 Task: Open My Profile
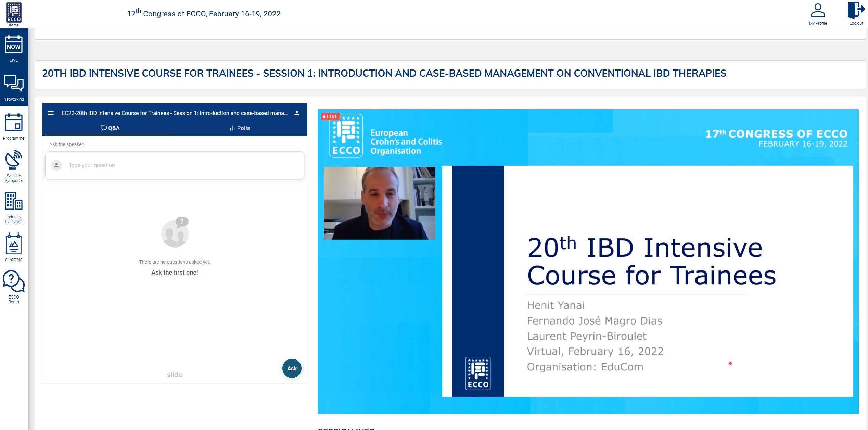click(x=818, y=14)
